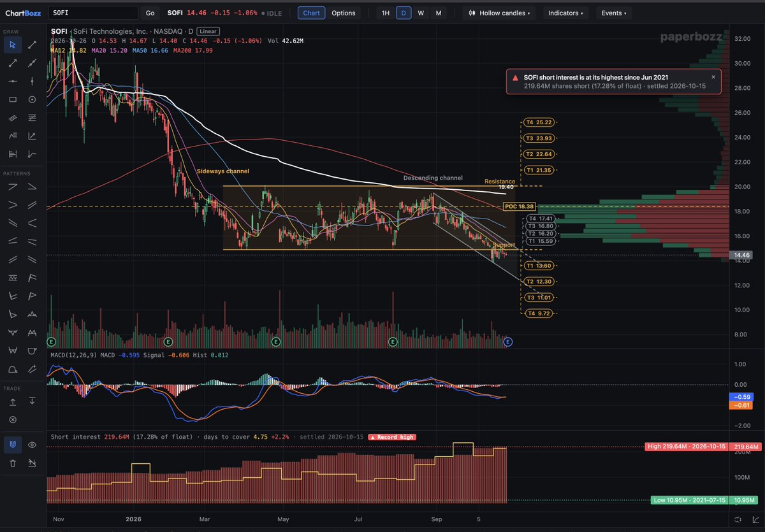Click the cancel order X-circle icon
765x532 pixels.
click(x=12, y=420)
